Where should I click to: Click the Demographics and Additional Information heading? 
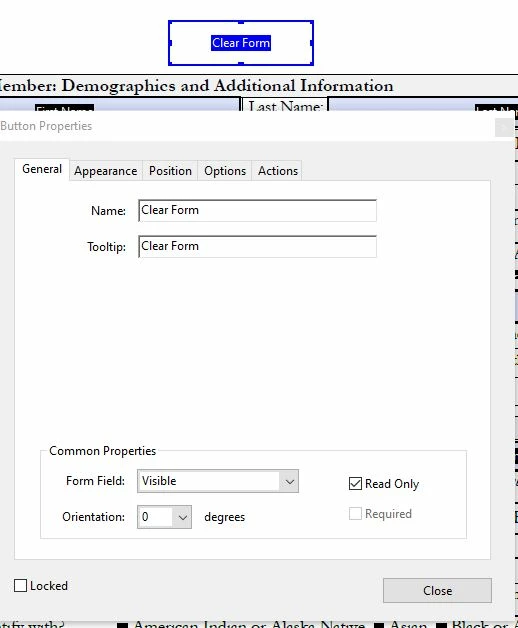227,86
